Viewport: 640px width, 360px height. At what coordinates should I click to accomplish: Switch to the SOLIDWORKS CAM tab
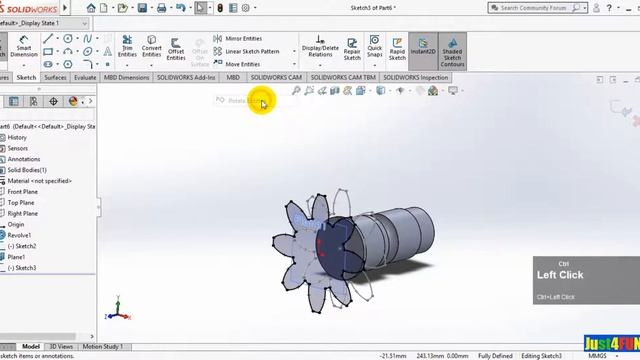click(x=276, y=78)
